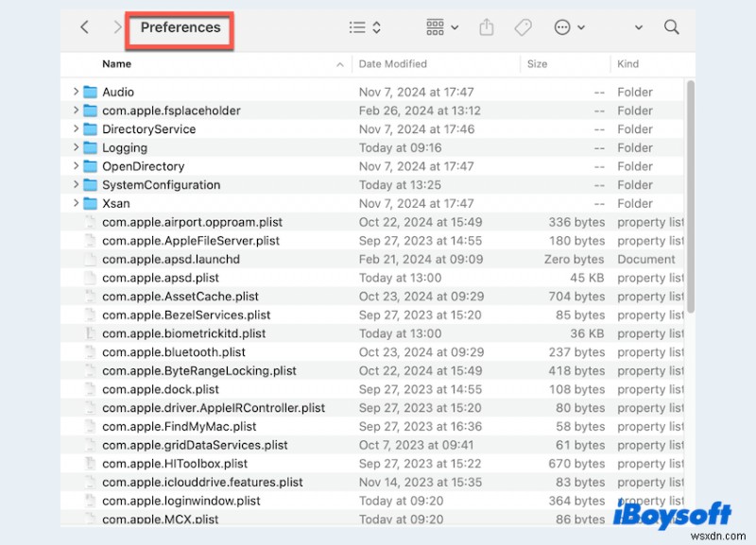Open the chevron dropdown beside search
The height and width of the screenshot is (545, 756).
639,27
